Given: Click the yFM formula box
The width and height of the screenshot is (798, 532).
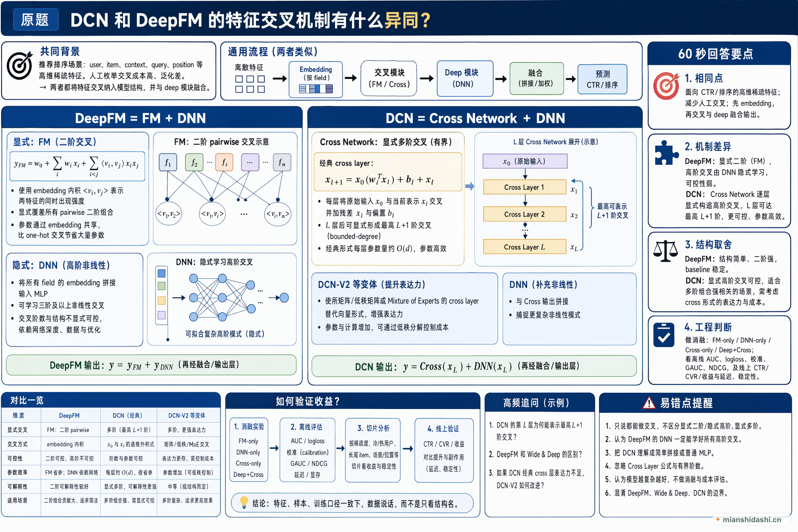Looking at the screenshot, I should click(x=77, y=166).
